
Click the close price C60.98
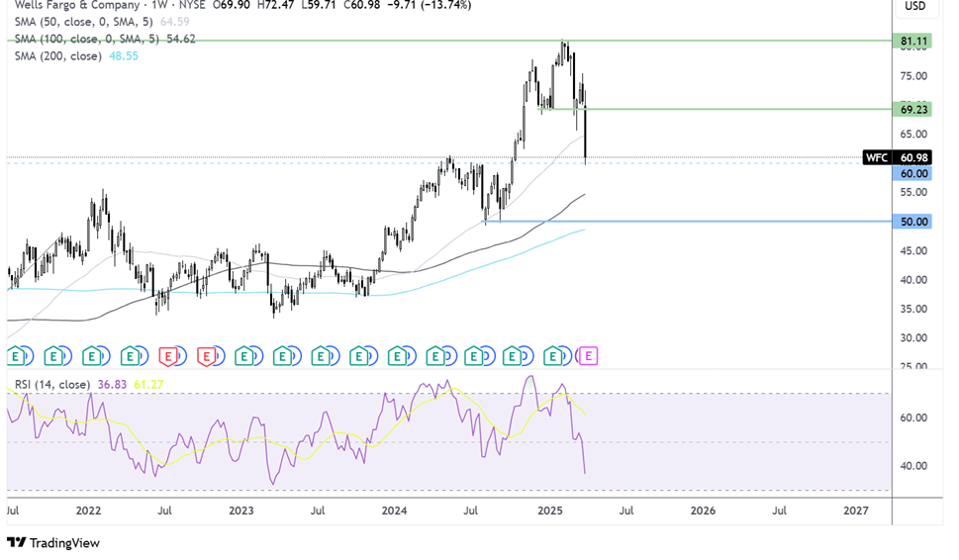(361, 6)
